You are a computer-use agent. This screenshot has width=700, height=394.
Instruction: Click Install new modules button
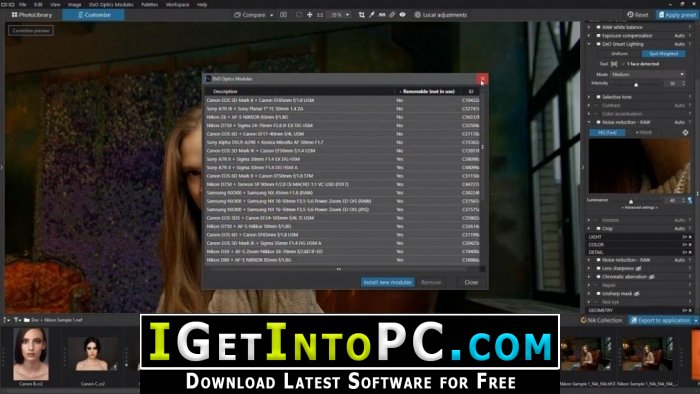point(388,282)
